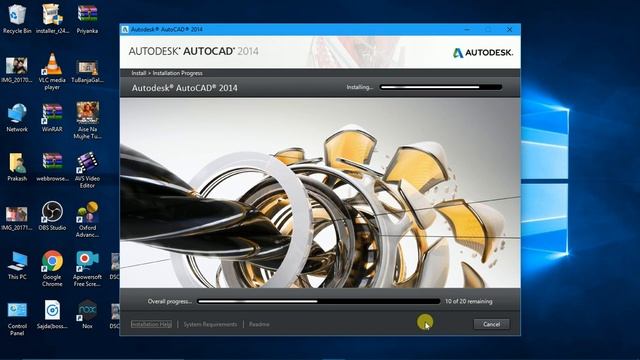Image resolution: width=640 pixels, height=360 pixels.
Task: Select the webbrowse archive icon
Action: pyautogui.click(x=52, y=167)
